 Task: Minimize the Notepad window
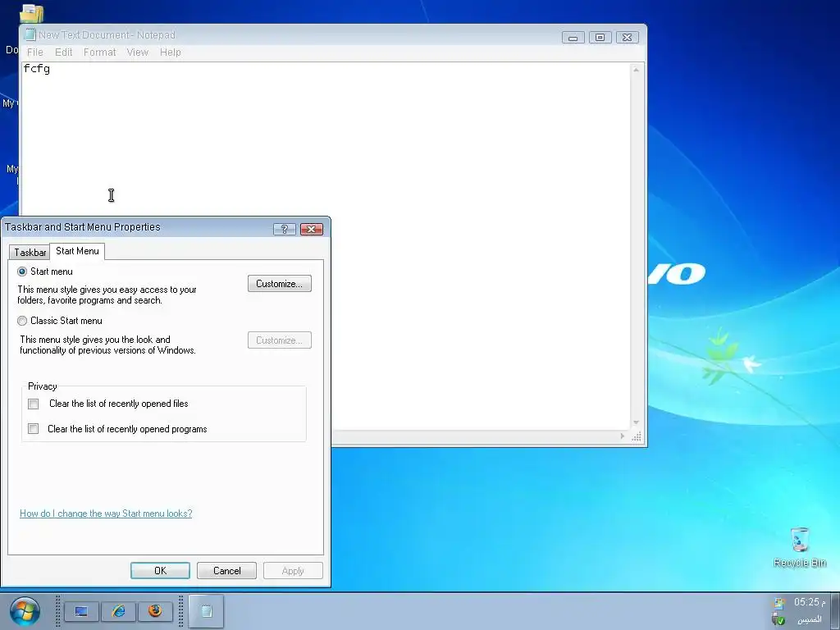[x=573, y=37]
